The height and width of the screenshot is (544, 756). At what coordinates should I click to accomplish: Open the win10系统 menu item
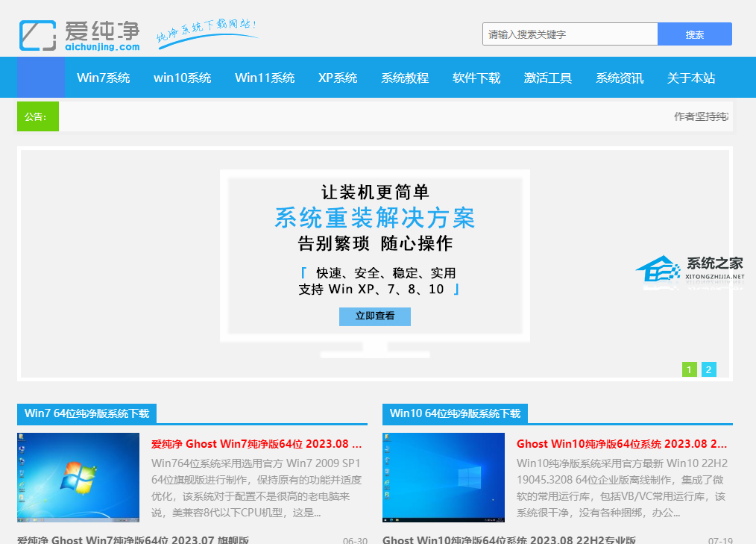182,78
